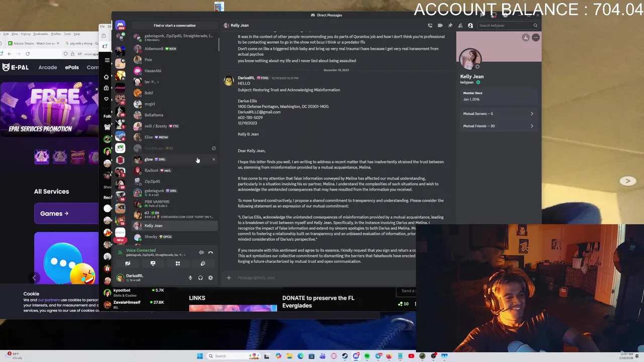Open Windows Start button
Viewport: 644px width, 362px height.
[x=200, y=356]
